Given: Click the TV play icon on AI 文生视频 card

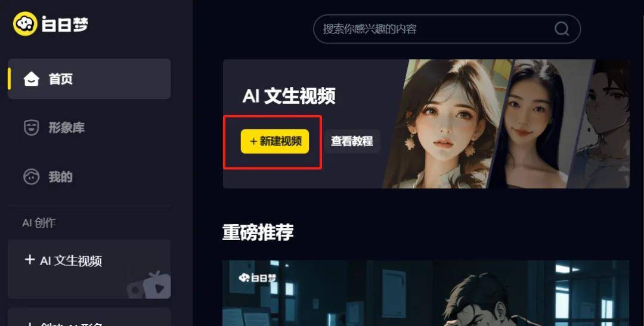Looking at the screenshot, I should coord(149,284).
